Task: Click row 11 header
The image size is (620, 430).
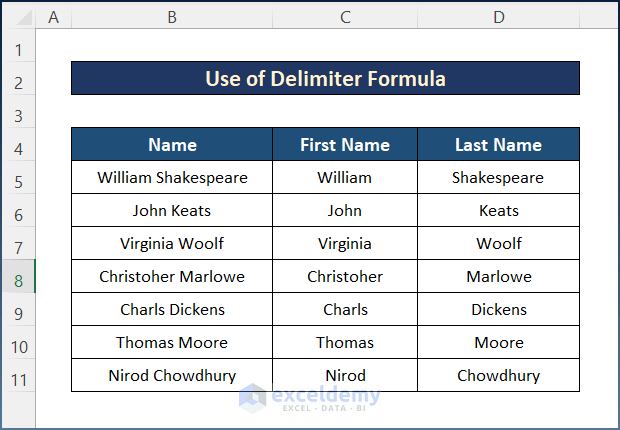Action: tap(18, 376)
